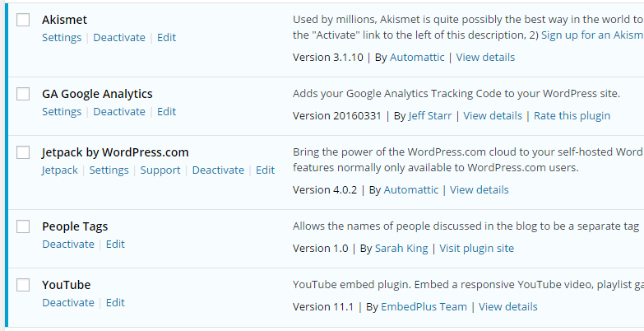The height and width of the screenshot is (331, 644).
Task: Tick the People Tags plugin checkbox
Action: (x=23, y=226)
